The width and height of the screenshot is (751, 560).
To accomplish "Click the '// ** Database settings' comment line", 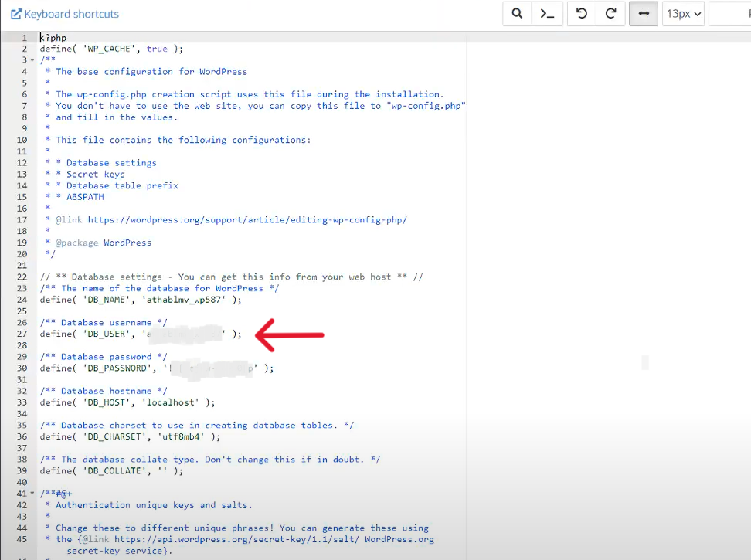I will coord(231,277).
